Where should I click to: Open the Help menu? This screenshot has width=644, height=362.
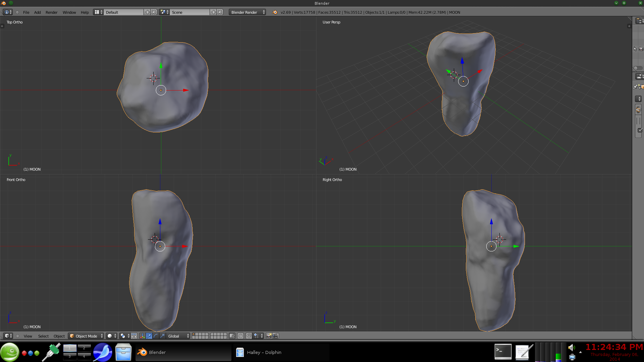pyautogui.click(x=85, y=12)
